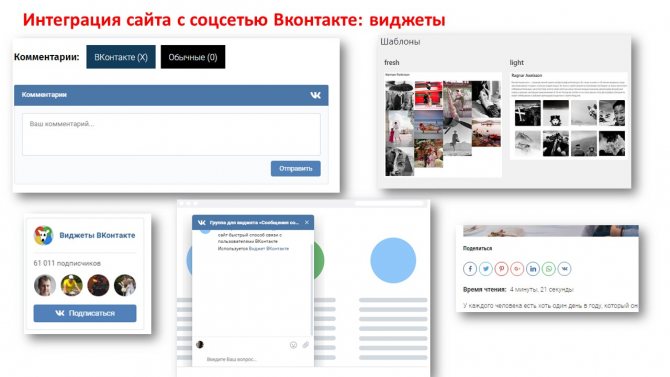Click VK logo in Комментарии header
Image resolution: width=670 pixels, height=377 pixels.
tap(315, 95)
